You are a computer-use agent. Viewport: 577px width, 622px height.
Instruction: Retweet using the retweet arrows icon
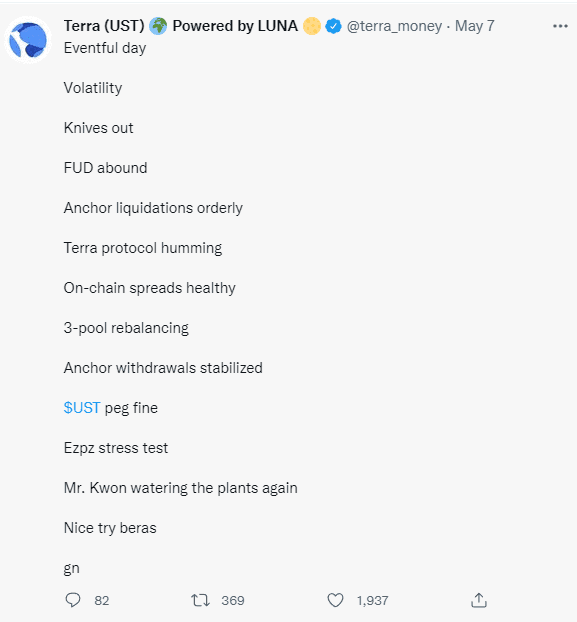tap(200, 600)
